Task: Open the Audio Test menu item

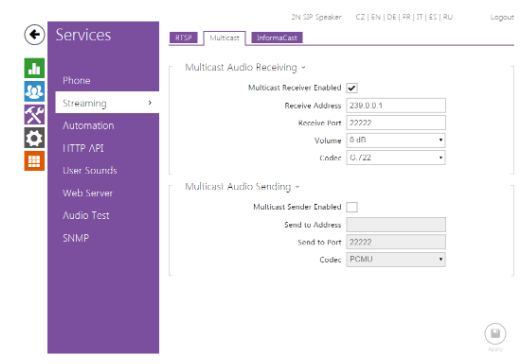Action: tap(86, 215)
